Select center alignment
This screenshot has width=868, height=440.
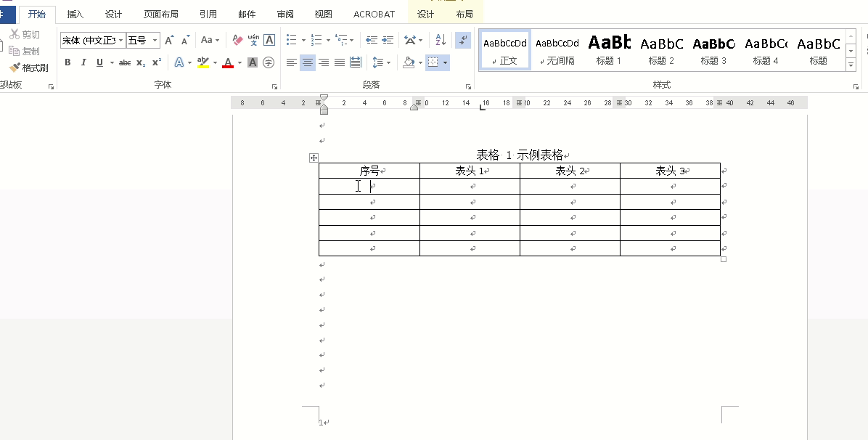(308, 62)
